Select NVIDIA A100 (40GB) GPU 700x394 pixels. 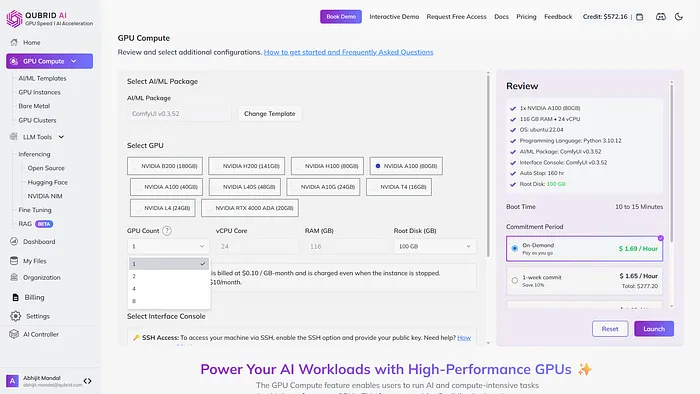click(x=167, y=187)
